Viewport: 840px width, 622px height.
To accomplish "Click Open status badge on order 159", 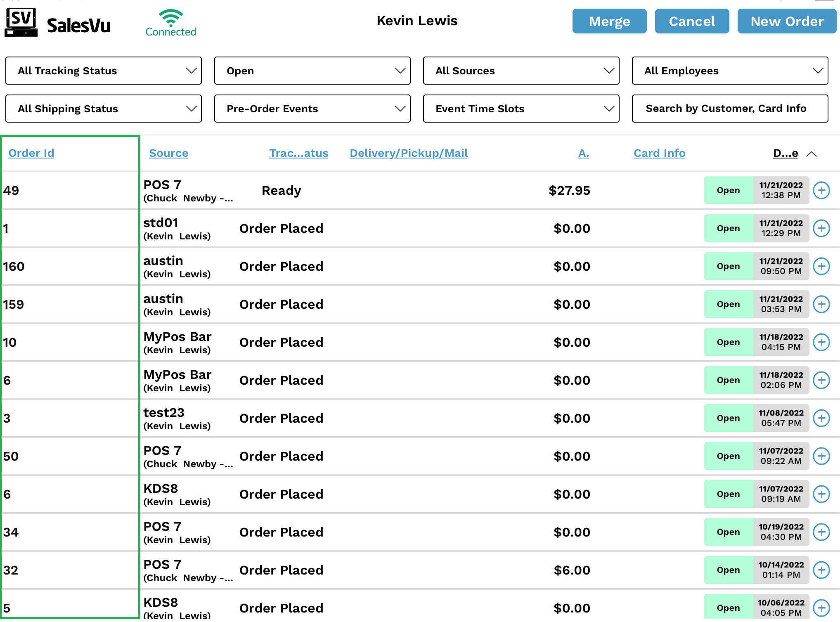I will click(728, 304).
